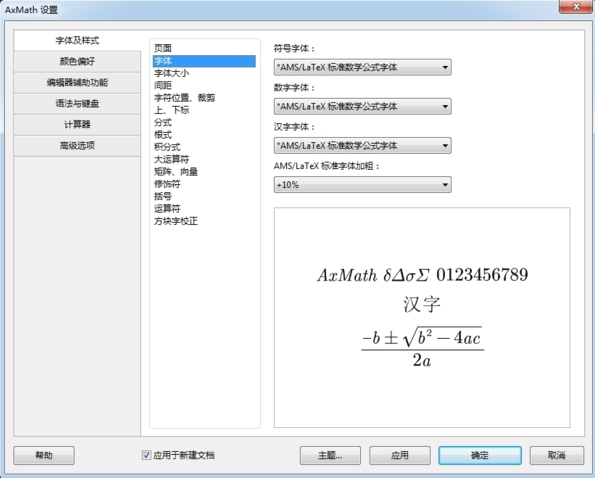This screenshot has height=480, width=595.
Task: Select 运算符 in the list
Action: coord(204,209)
